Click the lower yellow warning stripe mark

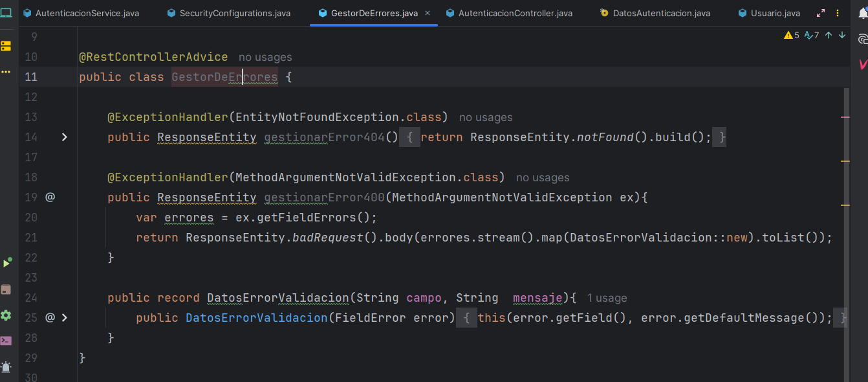pyautogui.click(x=845, y=205)
